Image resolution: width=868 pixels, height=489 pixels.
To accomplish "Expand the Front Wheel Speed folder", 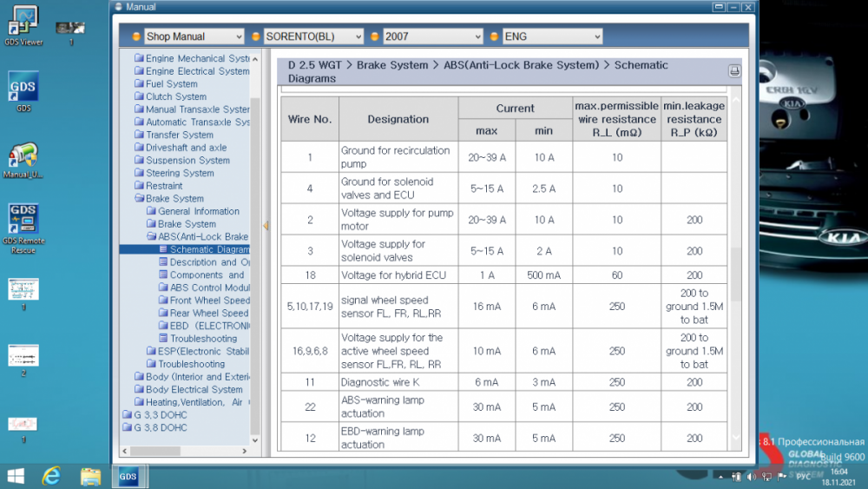I will click(204, 301).
